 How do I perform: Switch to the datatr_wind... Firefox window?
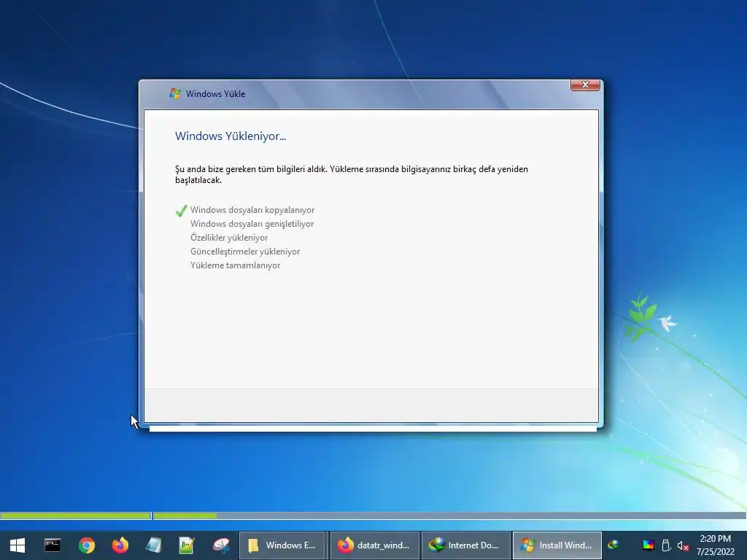(374, 545)
